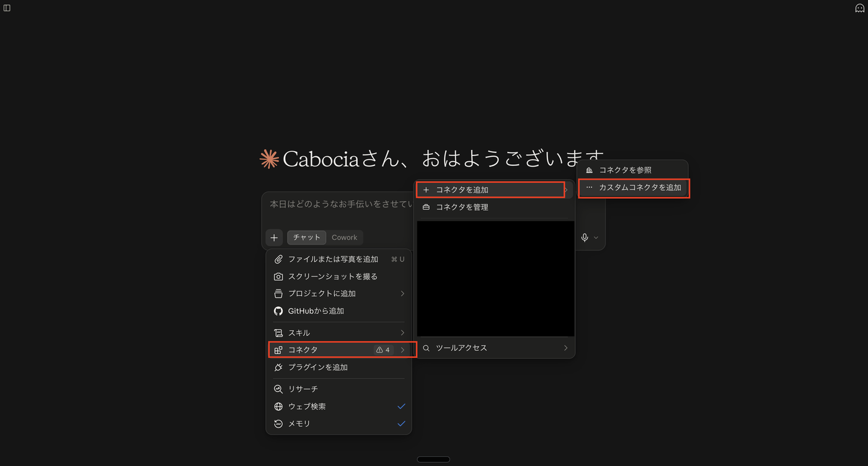Select カスタムコネクタを追加
The image size is (868, 466).
coord(632,187)
